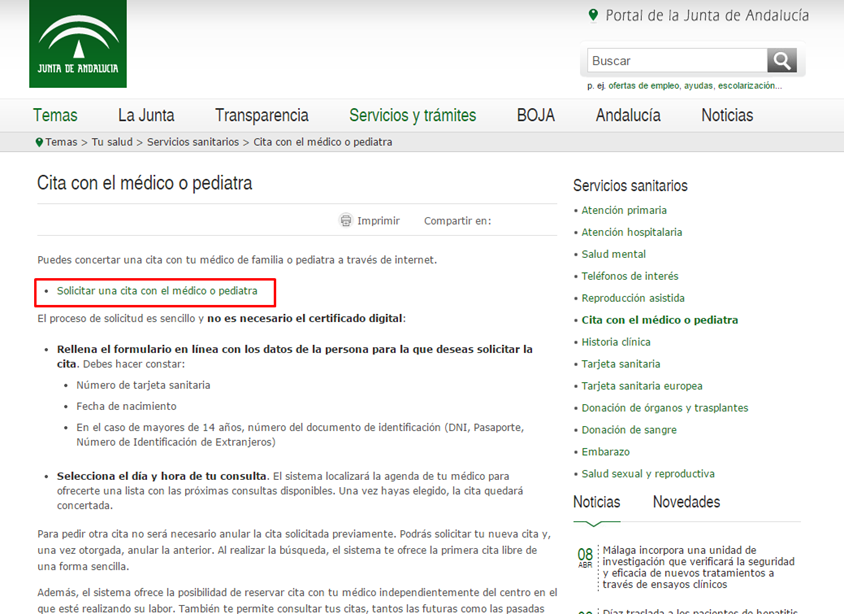Screen dimensions: 844x614
Task: Open the Temas menu
Action: (x=55, y=115)
